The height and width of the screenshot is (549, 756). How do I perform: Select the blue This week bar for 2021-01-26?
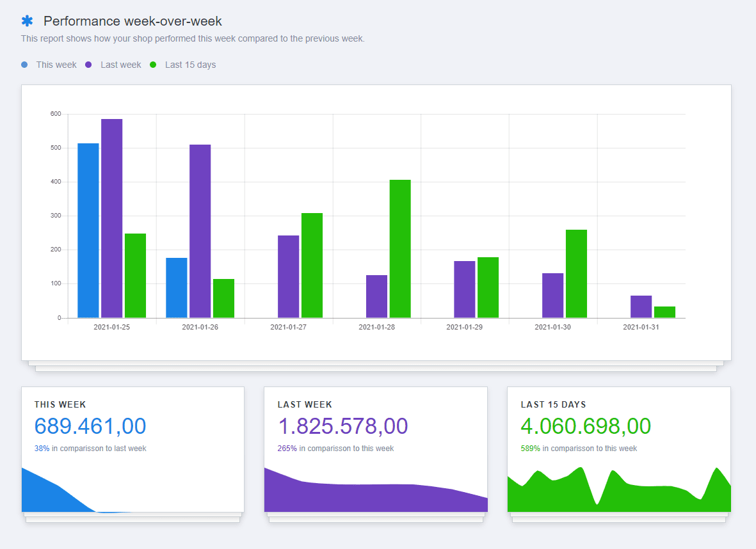click(177, 288)
